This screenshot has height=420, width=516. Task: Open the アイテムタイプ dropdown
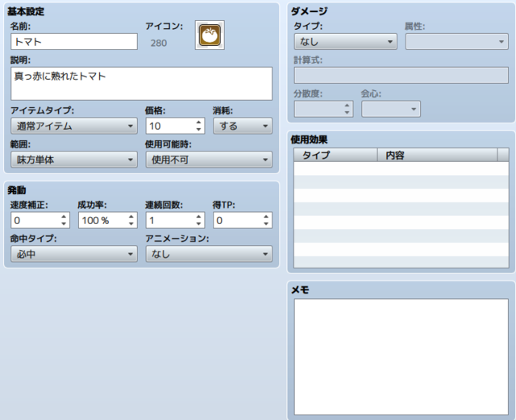[x=74, y=126]
